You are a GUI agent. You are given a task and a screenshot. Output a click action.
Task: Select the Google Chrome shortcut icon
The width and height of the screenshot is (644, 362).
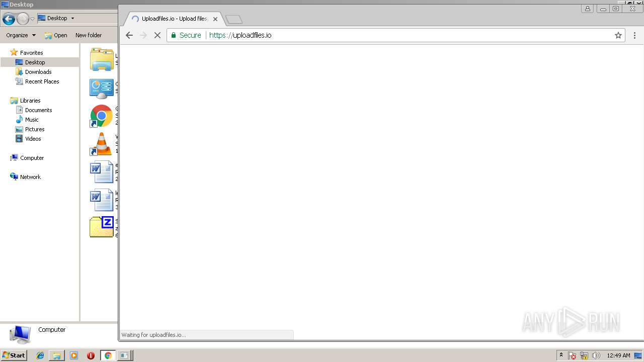102,116
